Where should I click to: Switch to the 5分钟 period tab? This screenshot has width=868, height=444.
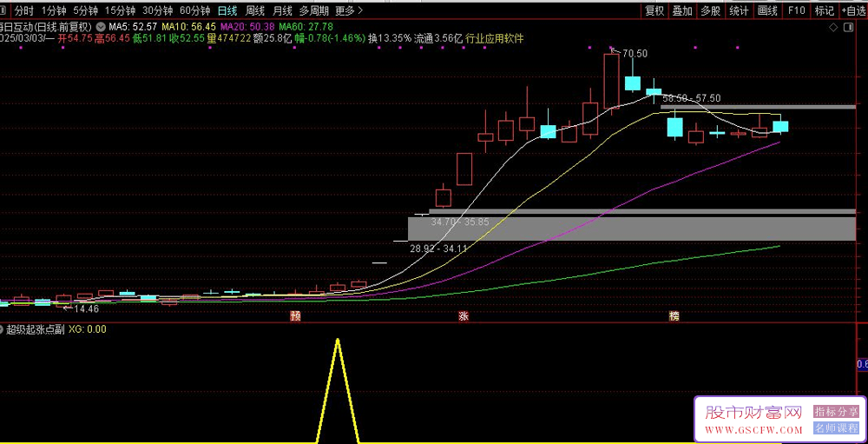(x=86, y=10)
